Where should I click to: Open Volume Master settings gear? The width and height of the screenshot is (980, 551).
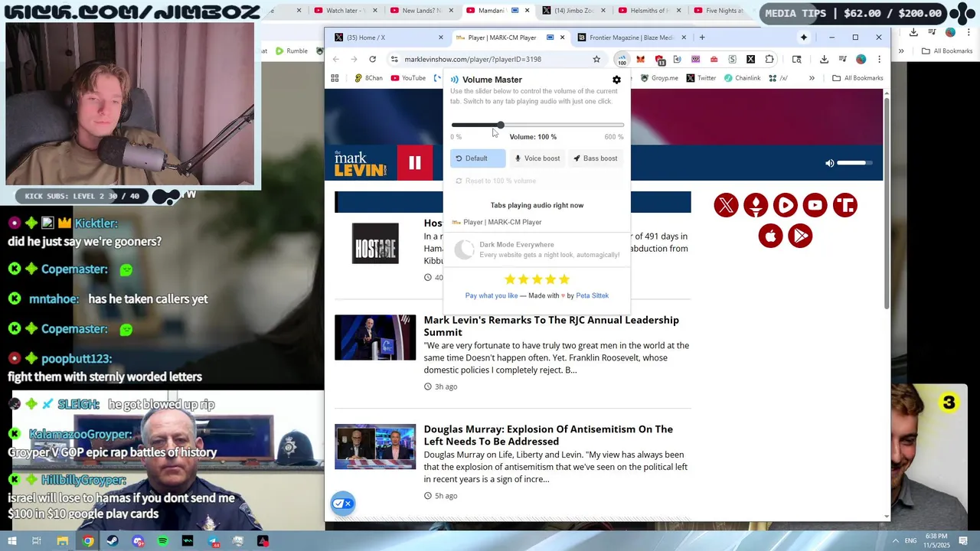tap(616, 80)
